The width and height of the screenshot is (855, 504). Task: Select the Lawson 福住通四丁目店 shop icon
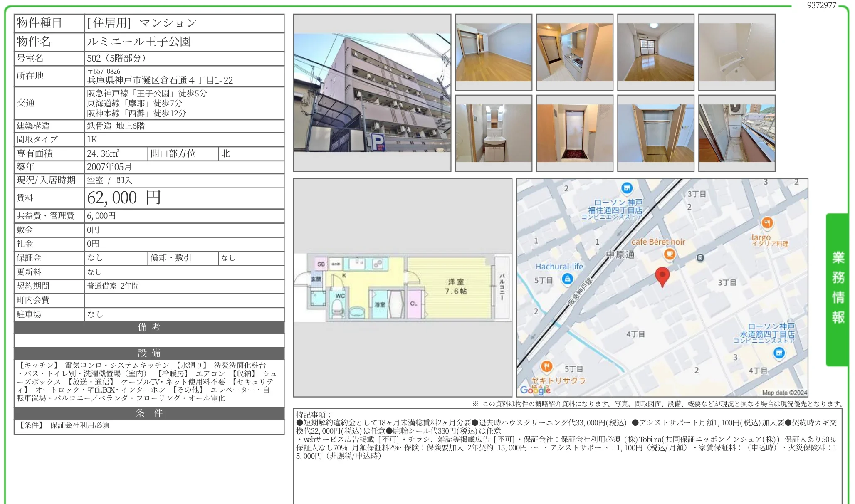point(627,188)
